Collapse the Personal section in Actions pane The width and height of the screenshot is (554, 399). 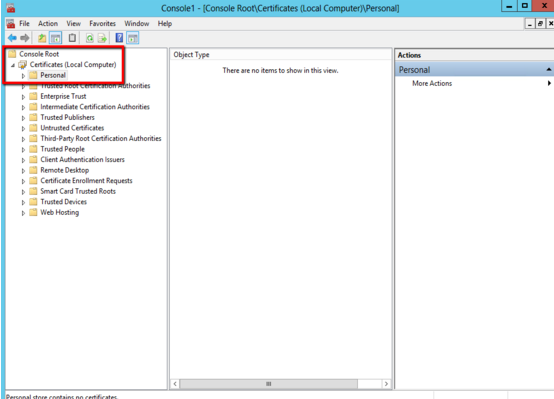(549, 70)
